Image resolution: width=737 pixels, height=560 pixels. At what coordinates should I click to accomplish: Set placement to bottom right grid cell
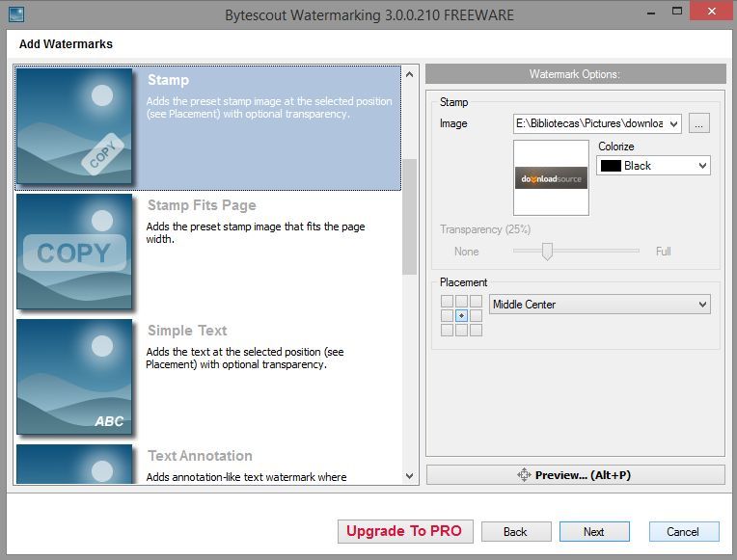point(477,331)
